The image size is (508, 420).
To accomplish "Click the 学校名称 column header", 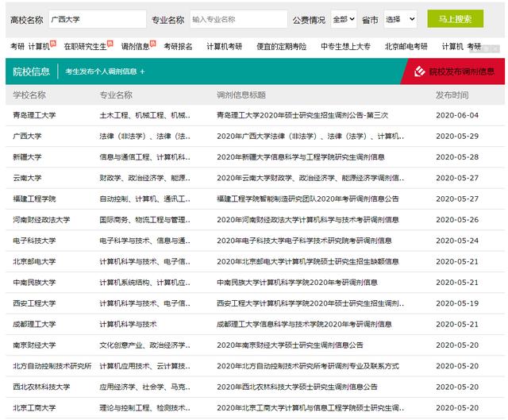I will coord(29,95).
